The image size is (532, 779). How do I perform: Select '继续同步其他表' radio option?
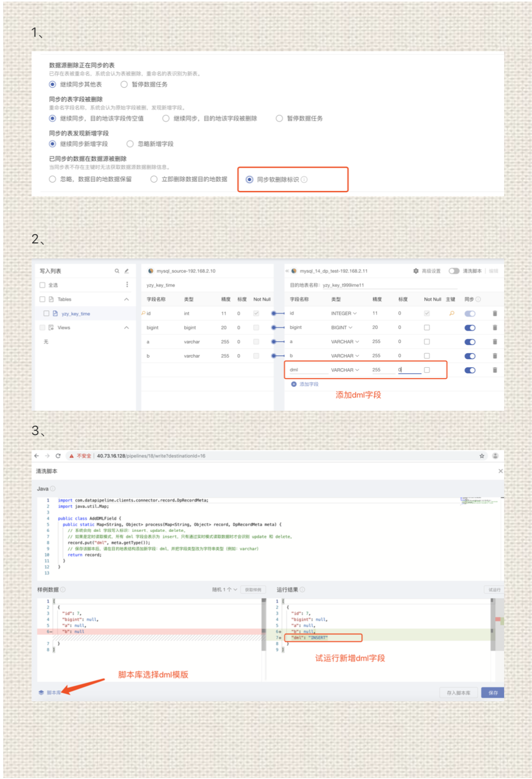click(x=52, y=84)
